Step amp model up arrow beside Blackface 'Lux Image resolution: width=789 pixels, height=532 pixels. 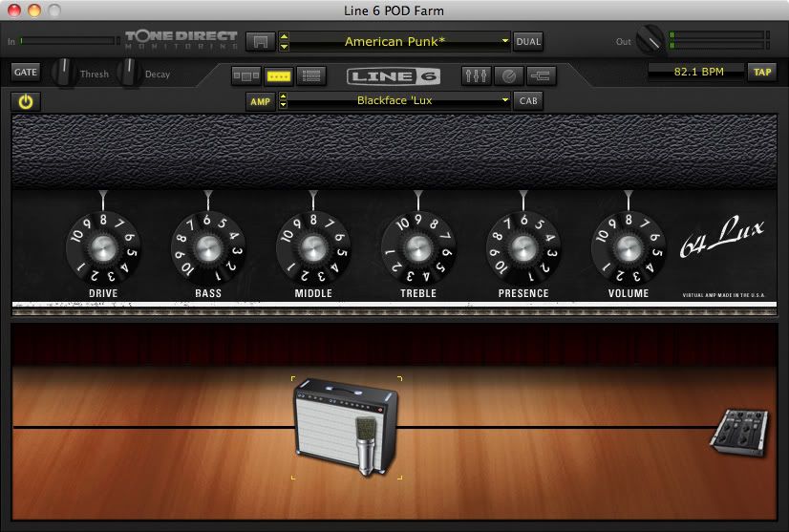coord(284,96)
